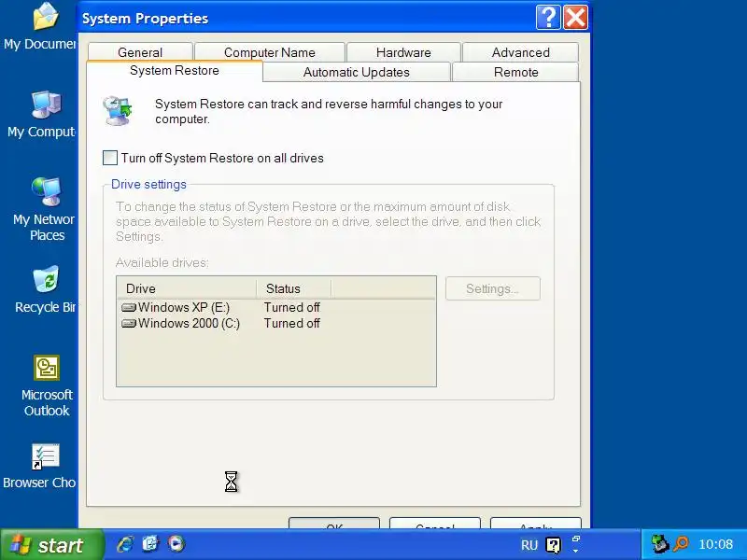
Task: Go to the Automatic Updates tab
Action: point(357,72)
